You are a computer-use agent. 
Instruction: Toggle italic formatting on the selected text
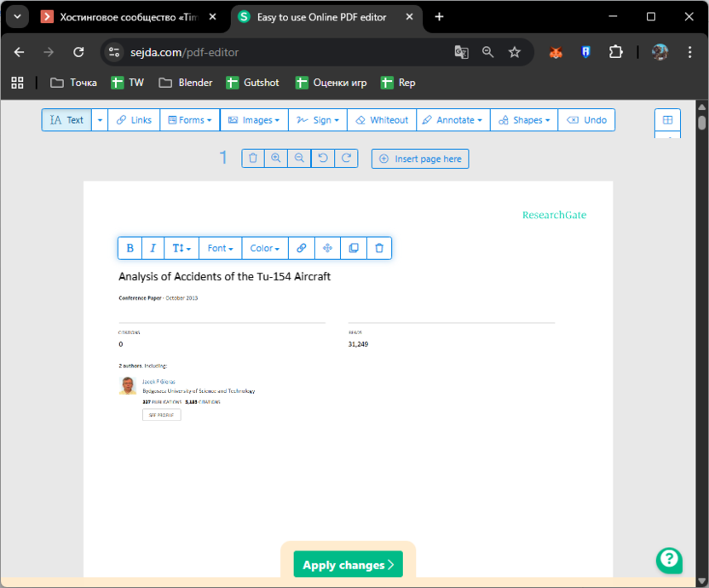coord(153,248)
